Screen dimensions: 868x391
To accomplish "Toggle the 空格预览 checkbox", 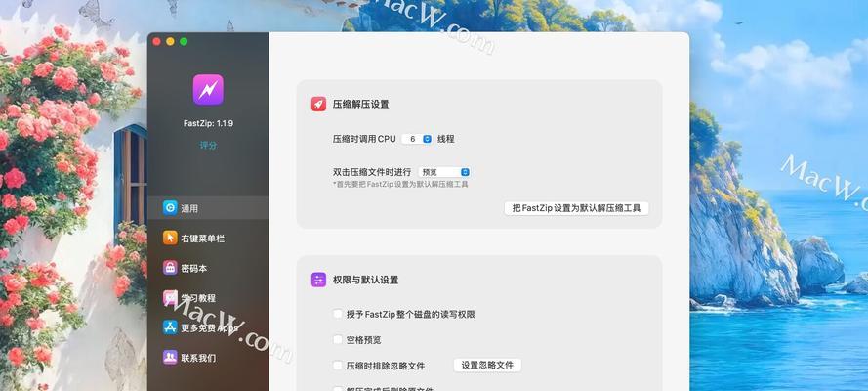I will point(337,339).
